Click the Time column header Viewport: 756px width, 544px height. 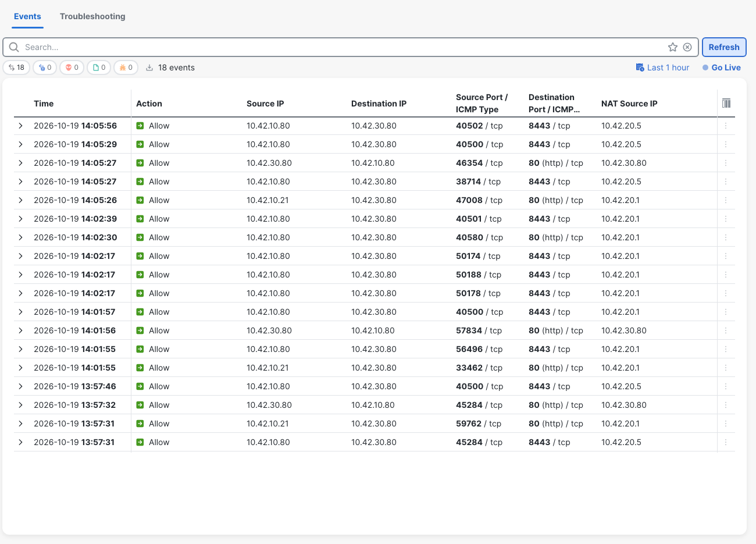(x=44, y=104)
